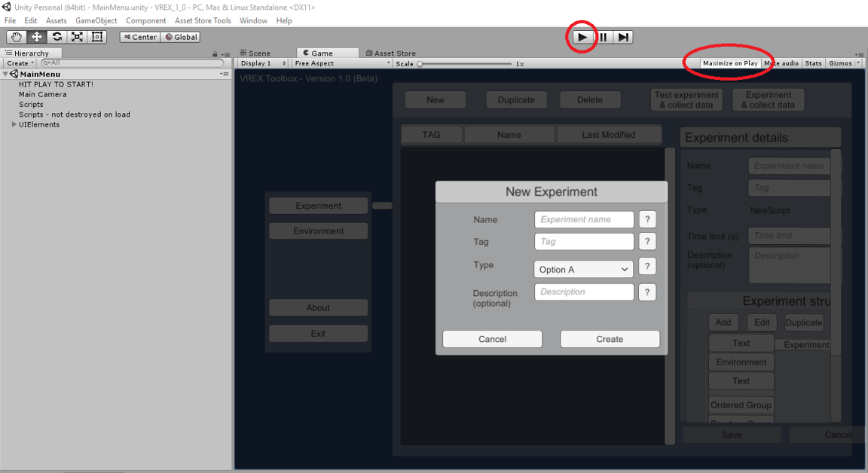This screenshot has height=473, width=868.
Task: Adjust the Game view Scale slider
Action: [x=465, y=63]
